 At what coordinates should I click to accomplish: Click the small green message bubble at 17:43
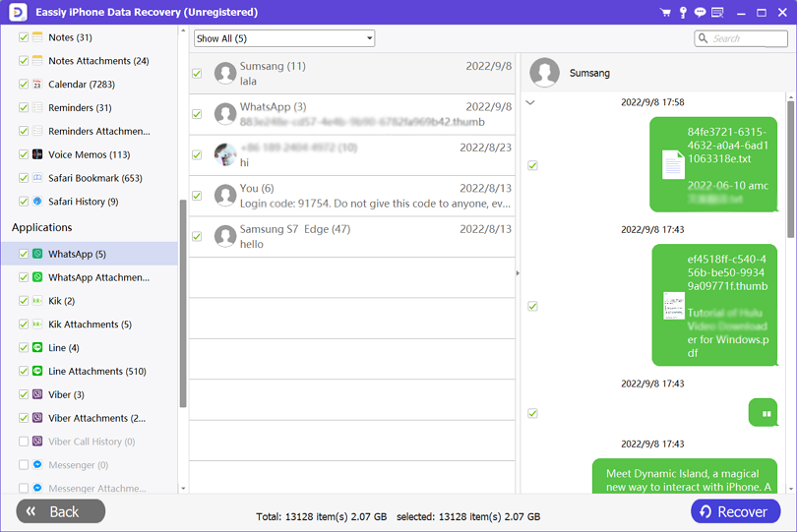763,413
